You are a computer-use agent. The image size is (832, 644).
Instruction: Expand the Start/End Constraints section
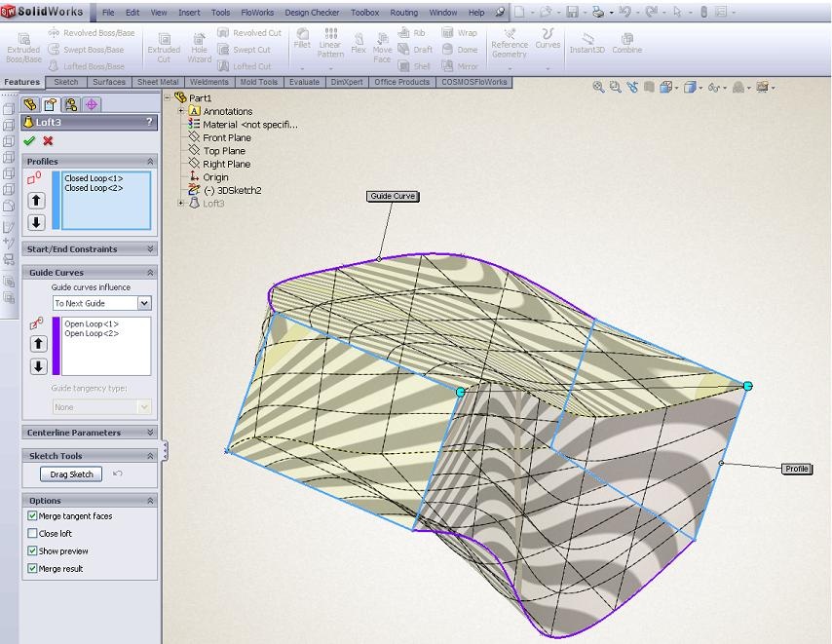coord(150,249)
